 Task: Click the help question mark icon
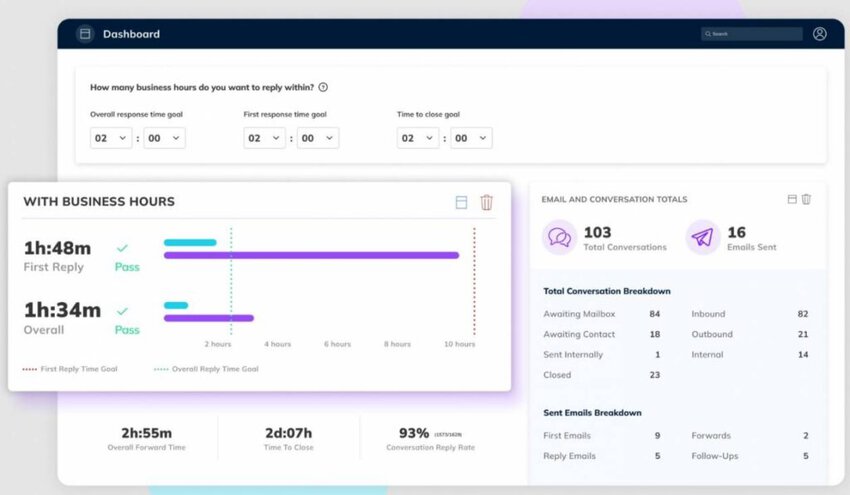point(323,87)
